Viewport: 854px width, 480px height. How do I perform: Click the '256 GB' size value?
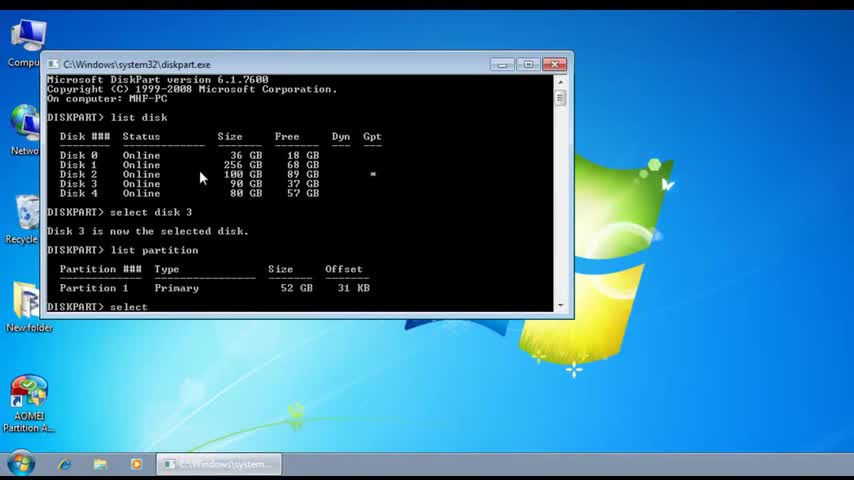[x=243, y=165]
